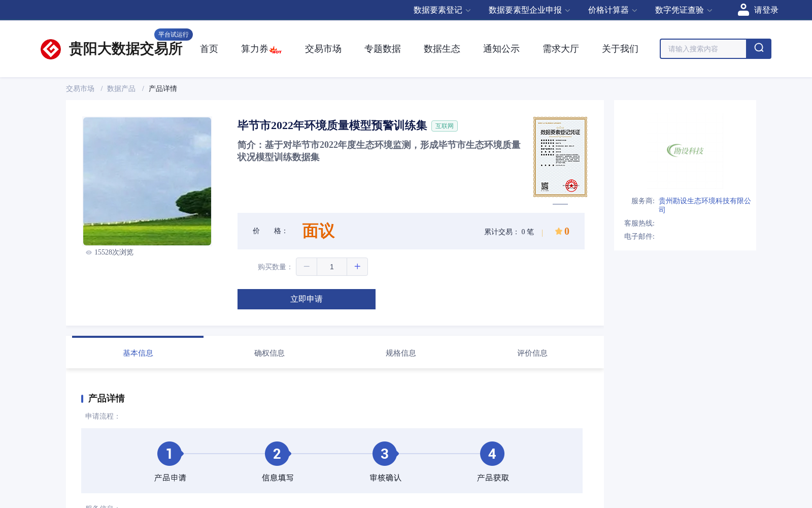812x508 pixels.
Task: Expand the 数据要素登记 dropdown
Action: coord(442,10)
